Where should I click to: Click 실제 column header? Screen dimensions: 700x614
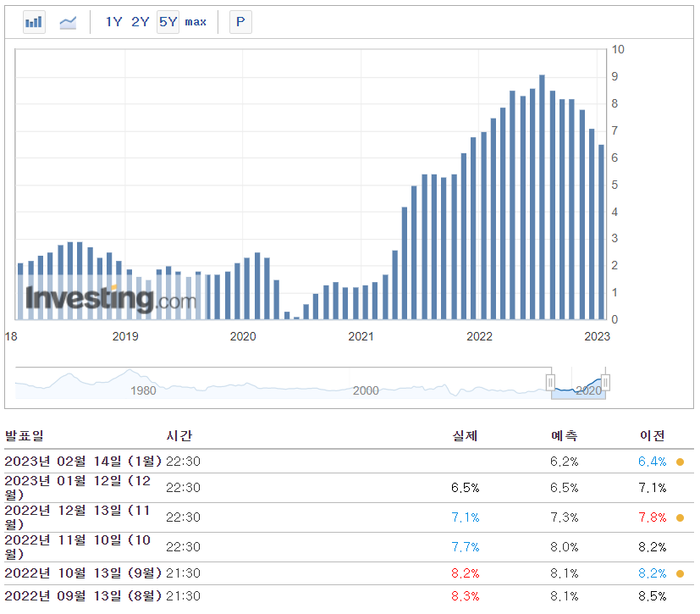click(465, 435)
